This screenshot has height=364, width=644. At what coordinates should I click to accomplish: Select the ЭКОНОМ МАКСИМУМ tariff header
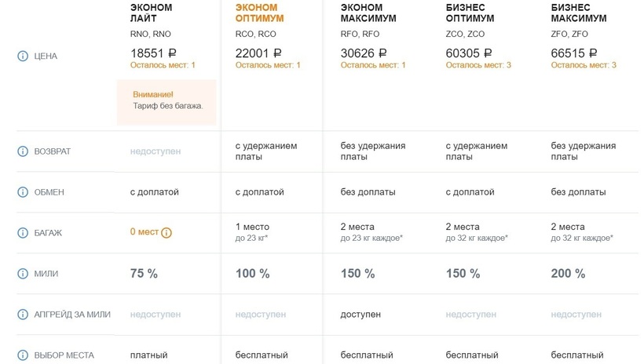(368, 13)
